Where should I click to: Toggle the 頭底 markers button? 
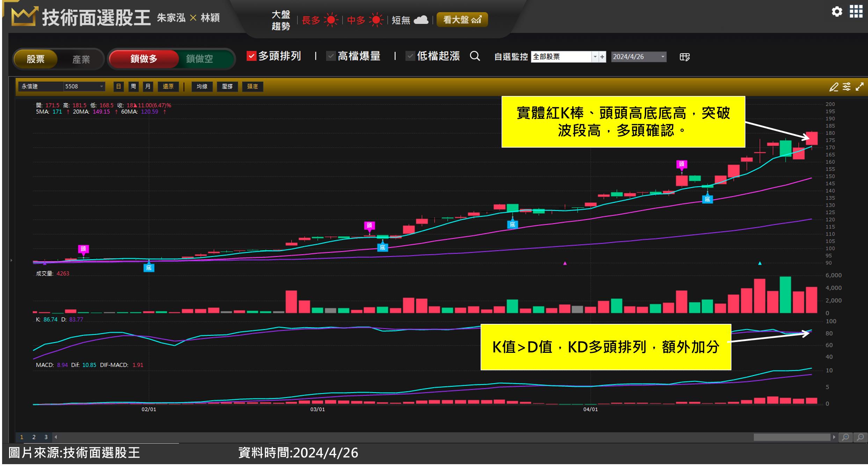(252, 87)
